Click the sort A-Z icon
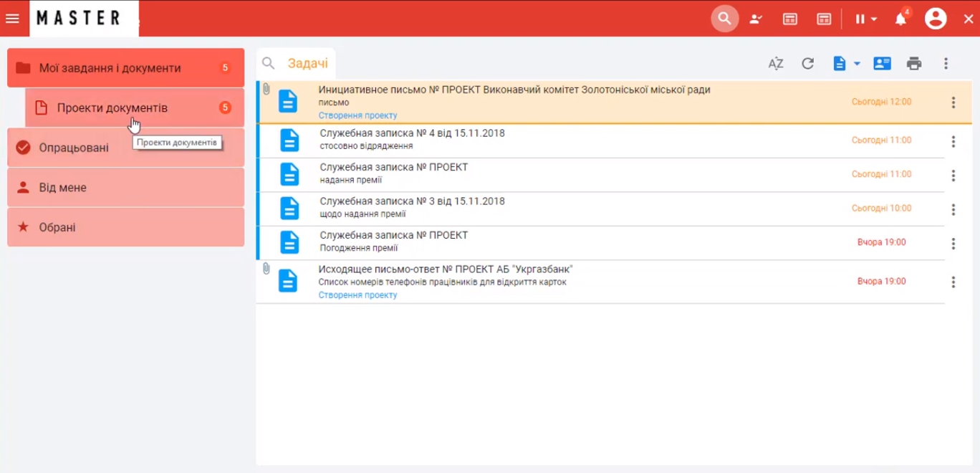The width and height of the screenshot is (980, 473). [x=776, y=63]
